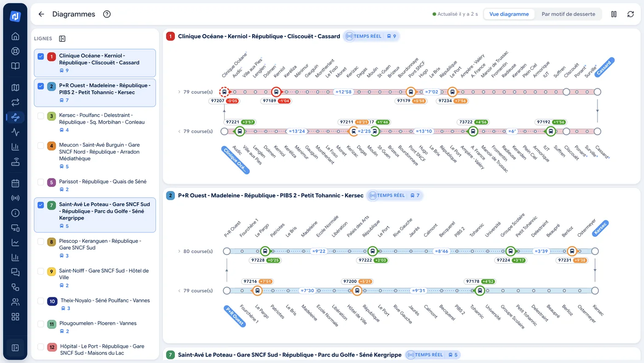Expand line 2 outbound 80 course(s) row
This screenshot has height=363, width=644.
click(195, 252)
